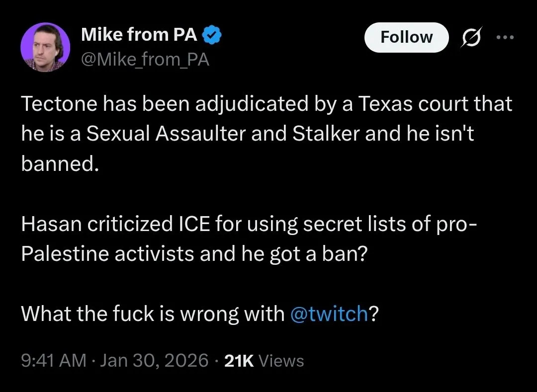Open the three-dot more options menu
This screenshot has height=392, width=537.
tap(505, 38)
